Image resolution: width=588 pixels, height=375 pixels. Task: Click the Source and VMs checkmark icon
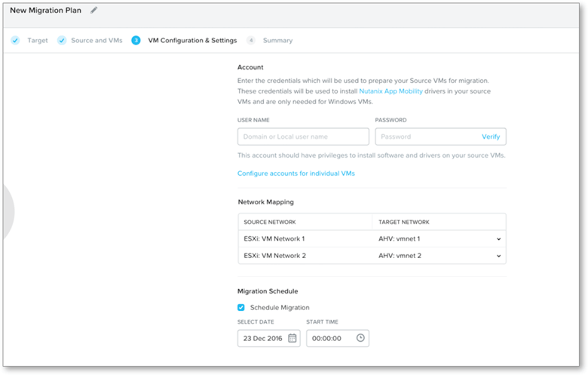[62, 41]
